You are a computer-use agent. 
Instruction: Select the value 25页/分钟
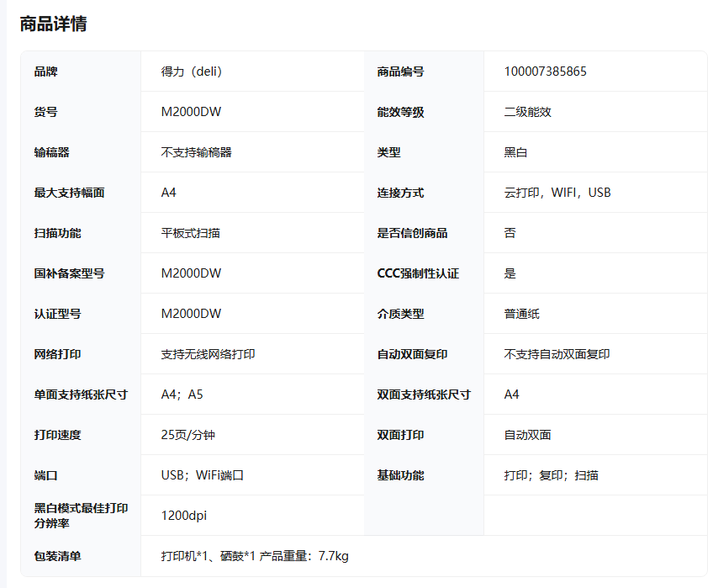point(187,435)
